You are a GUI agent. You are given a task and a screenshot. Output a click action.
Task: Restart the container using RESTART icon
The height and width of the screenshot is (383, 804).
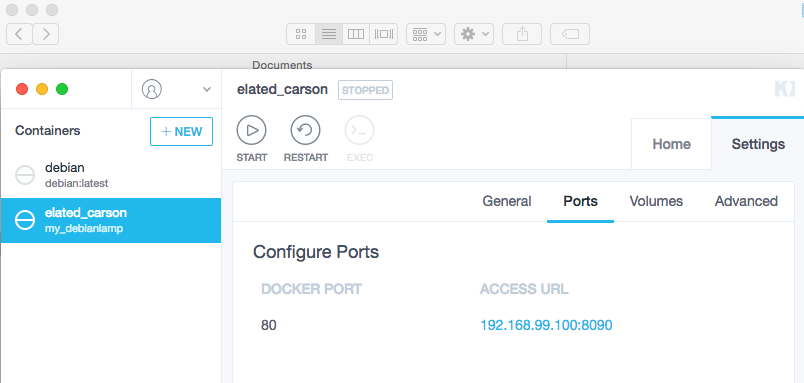tap(306, 131)
